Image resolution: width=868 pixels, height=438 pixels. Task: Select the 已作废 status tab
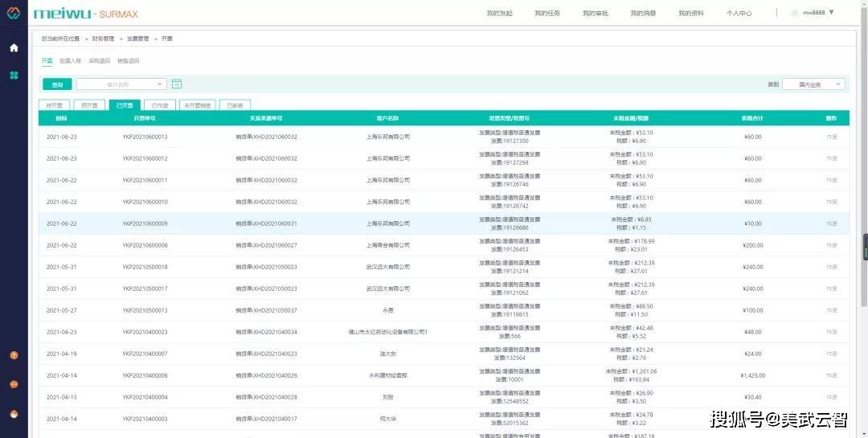pyautogui.click(x=159, y=104)
